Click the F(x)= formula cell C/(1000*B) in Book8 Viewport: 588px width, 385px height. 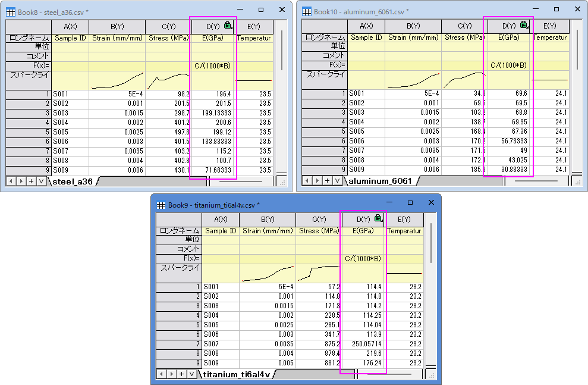click(x=213, y=66)
